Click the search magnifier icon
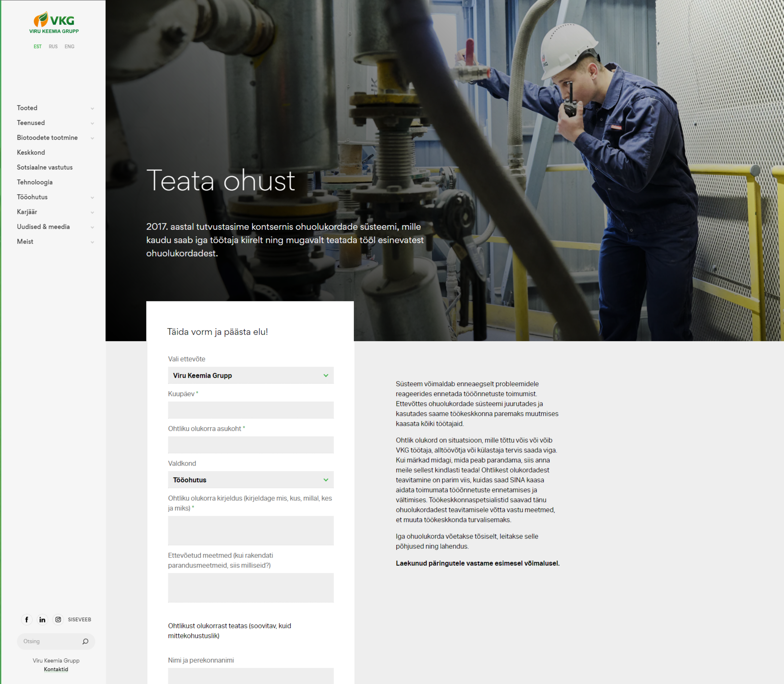Screen dimensions: 784x684 [86, 641]
